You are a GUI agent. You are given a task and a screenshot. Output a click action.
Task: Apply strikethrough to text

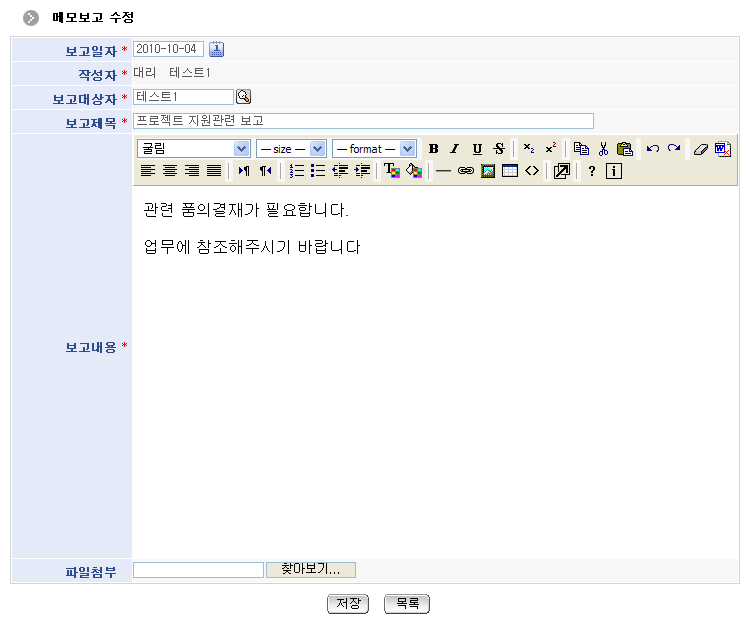[x=499, y=149]
